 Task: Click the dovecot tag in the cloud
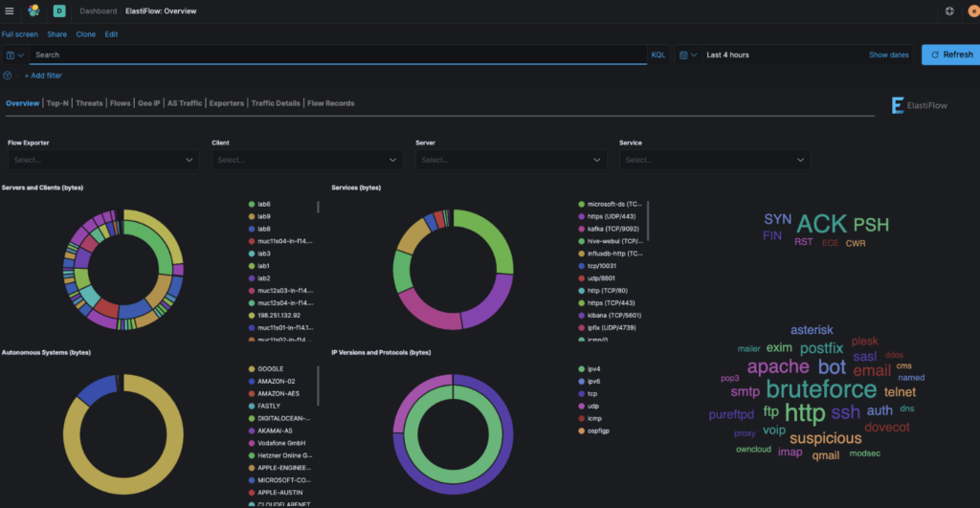coord(887,428)
